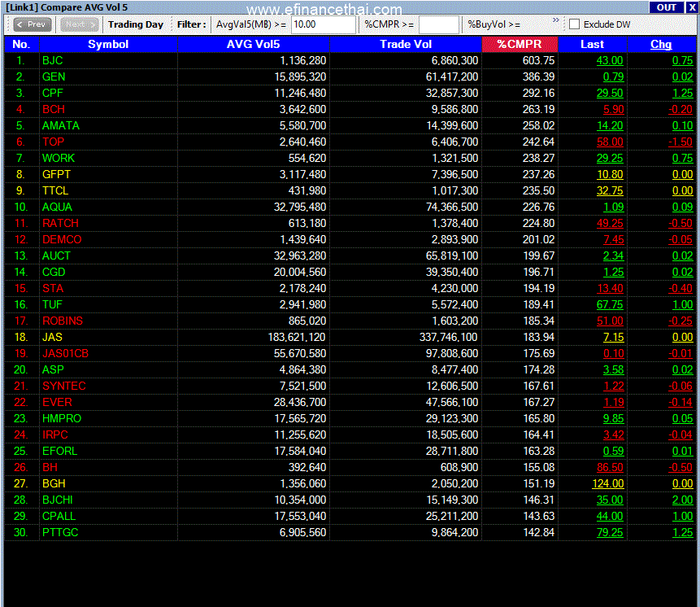Open BGH last price 124.00 link
The image size is (700, 607).
tap(607, 483)
